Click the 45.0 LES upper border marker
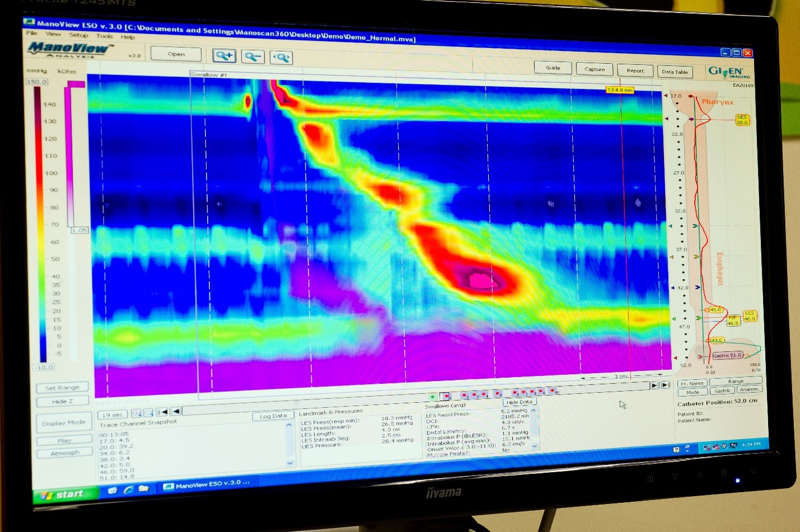This screenshot has width=800, height=532. pyautogui.click(x=715, y=309)
